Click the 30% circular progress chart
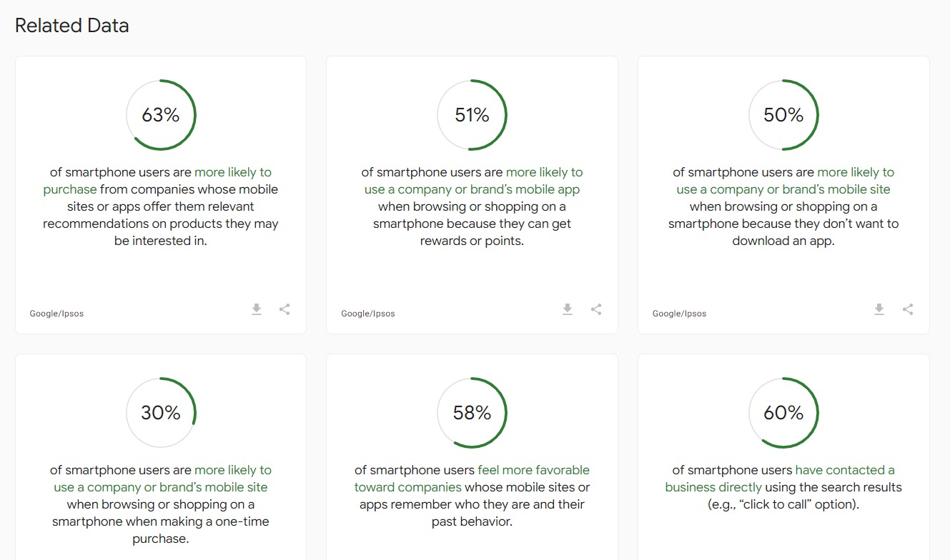Viewport: 950px width, 560px height. pos(161,413)
